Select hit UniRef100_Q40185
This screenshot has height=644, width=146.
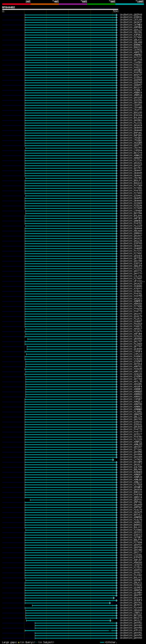coord(131,98)
